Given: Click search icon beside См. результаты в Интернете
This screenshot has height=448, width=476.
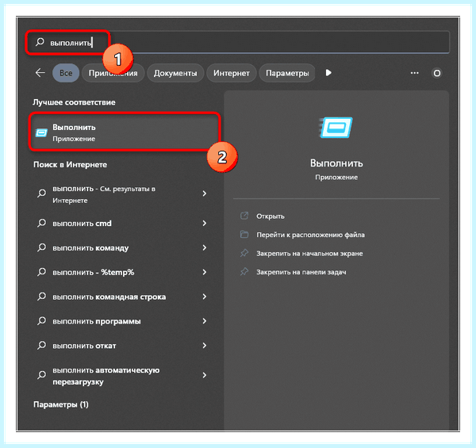Looking at the screenshot, I should pos(41,193).
